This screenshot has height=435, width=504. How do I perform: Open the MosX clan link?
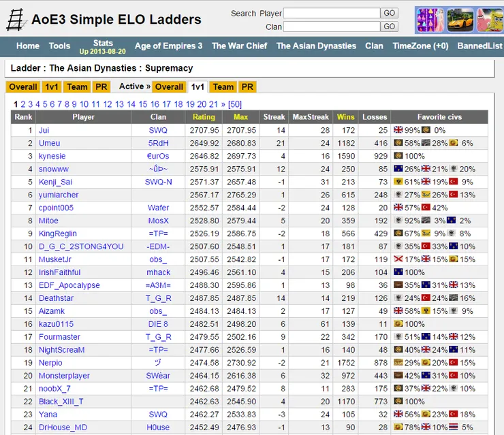click(x=158, y=221)
